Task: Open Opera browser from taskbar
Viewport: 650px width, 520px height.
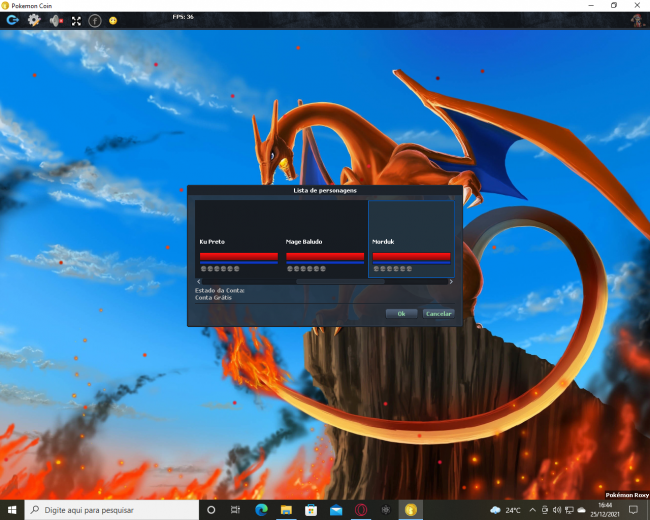Action: coord(361,510)
